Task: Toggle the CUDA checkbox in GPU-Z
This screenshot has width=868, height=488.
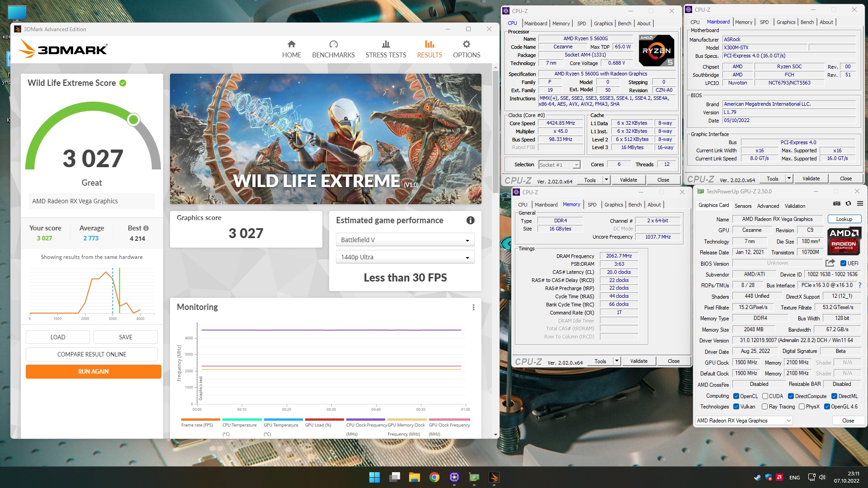Action: [765, 396]
